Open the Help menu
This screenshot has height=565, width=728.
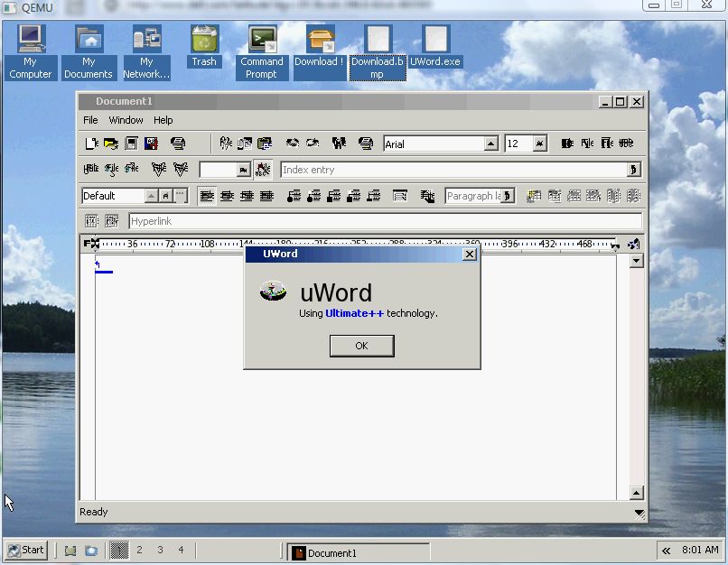[163, 120]
